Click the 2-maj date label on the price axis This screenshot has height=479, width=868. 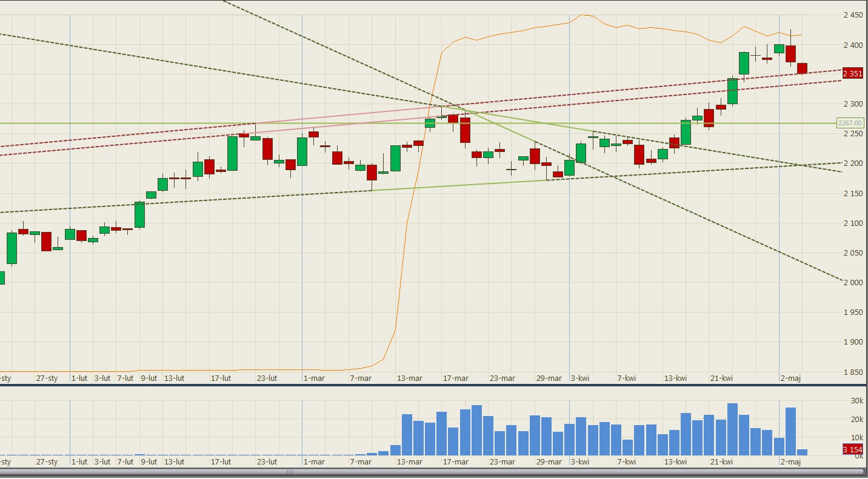click(x=790, y=378)
